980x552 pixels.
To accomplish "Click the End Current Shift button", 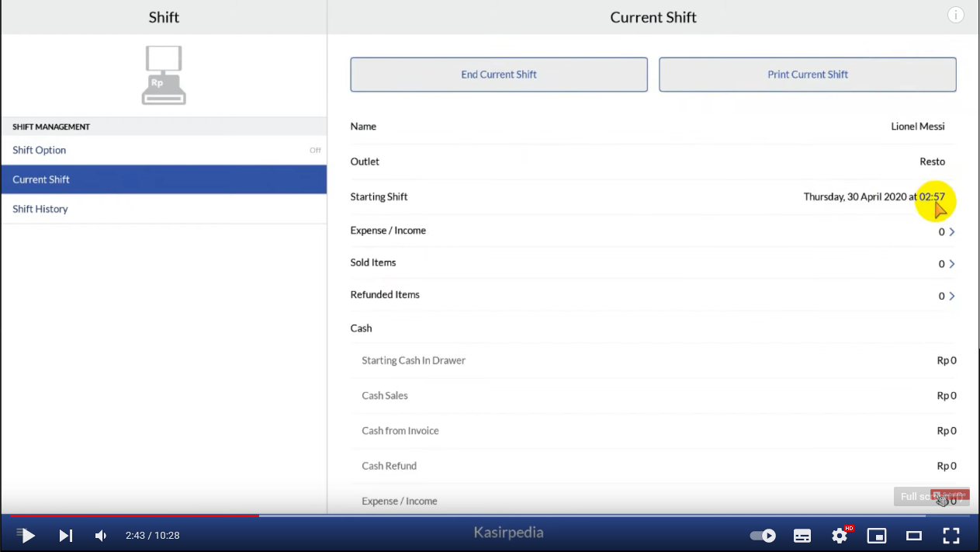I will click(499, 75).
